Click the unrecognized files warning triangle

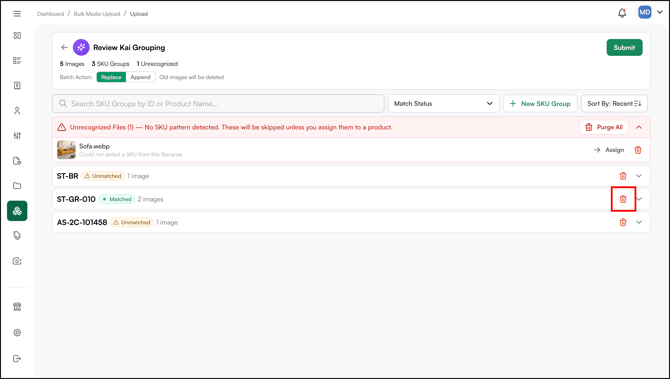[62, 127]
